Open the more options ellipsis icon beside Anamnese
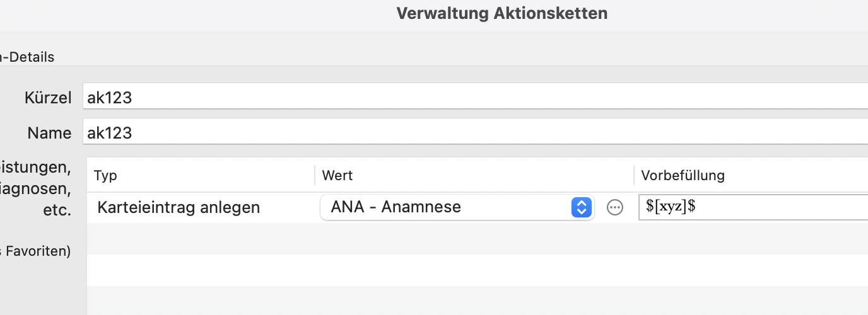The image size is (868, 315). click(x=614, y=207)
